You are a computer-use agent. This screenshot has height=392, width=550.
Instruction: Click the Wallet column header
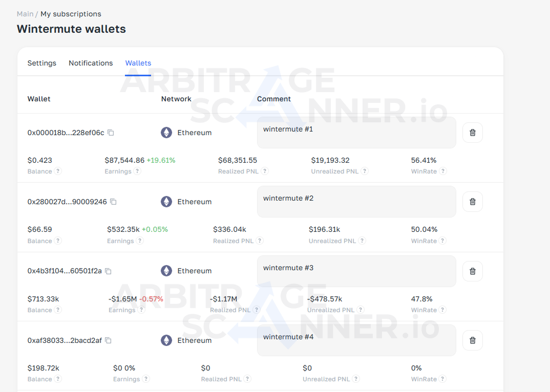coord(39,99)
